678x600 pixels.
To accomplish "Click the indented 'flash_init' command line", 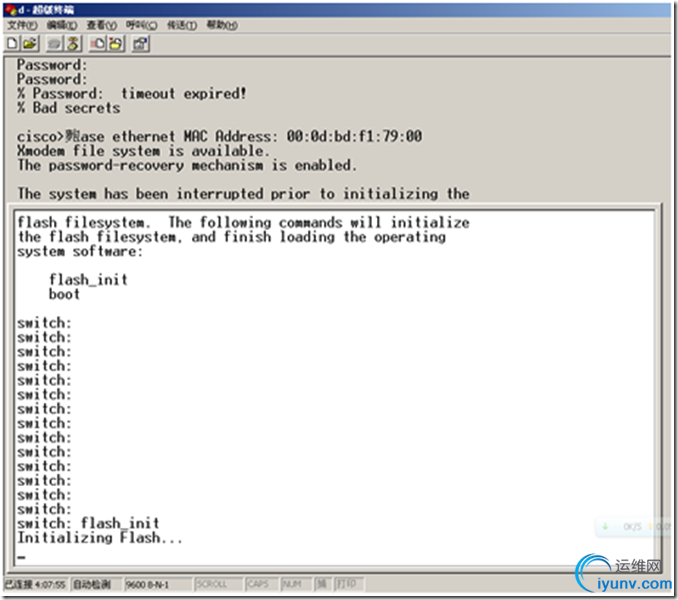I will pos(88,280).
